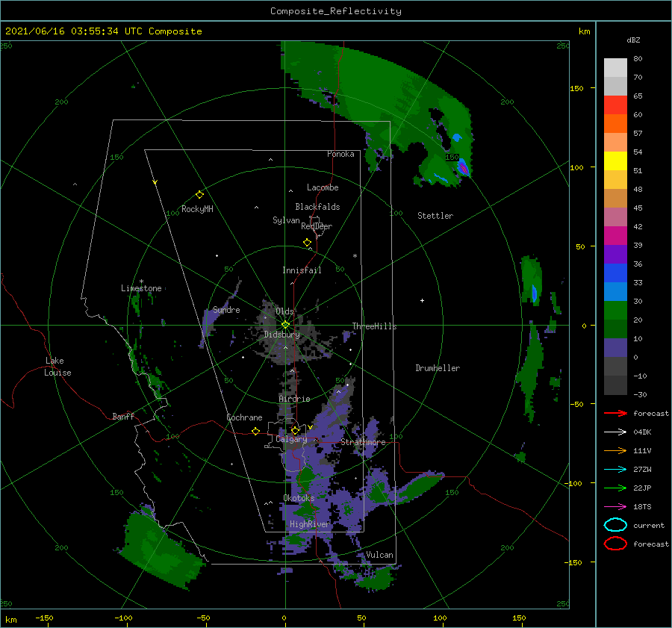
Task: Select the Drumheller label
Action: (438, 368)
